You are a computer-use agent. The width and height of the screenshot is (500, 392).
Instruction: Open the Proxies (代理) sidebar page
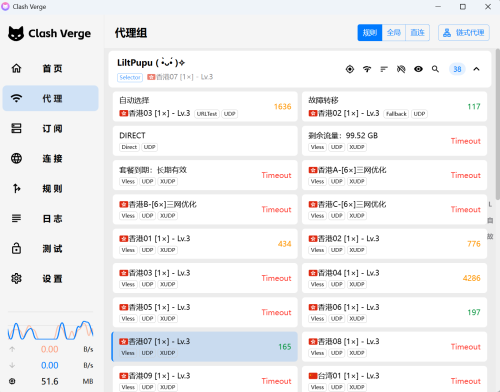click(x=50, y=98)
